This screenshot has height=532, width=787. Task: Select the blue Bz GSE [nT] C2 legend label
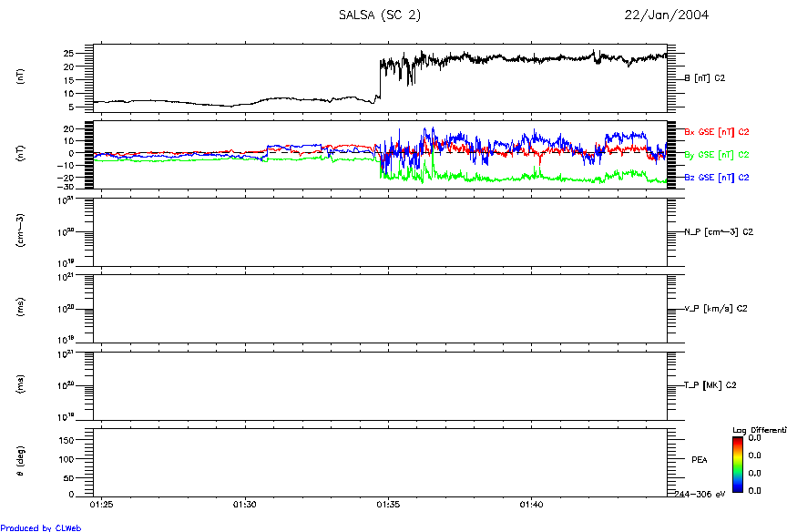(717, 177)
